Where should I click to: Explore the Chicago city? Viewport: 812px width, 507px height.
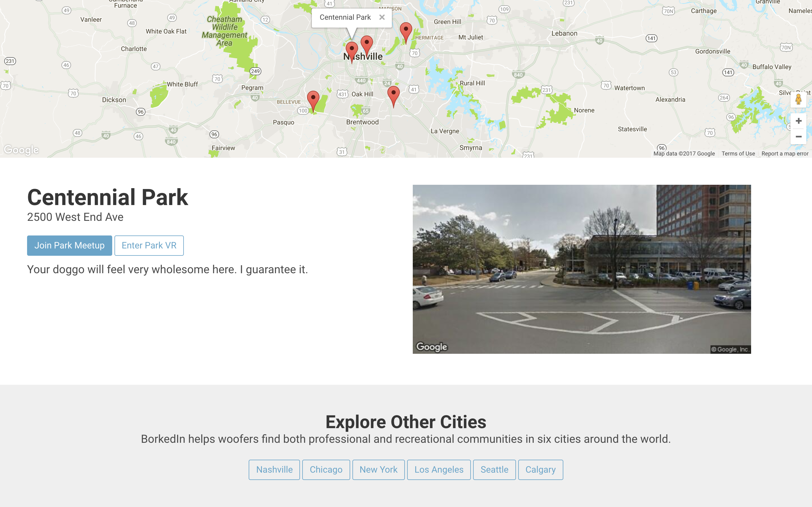(326, 470)
